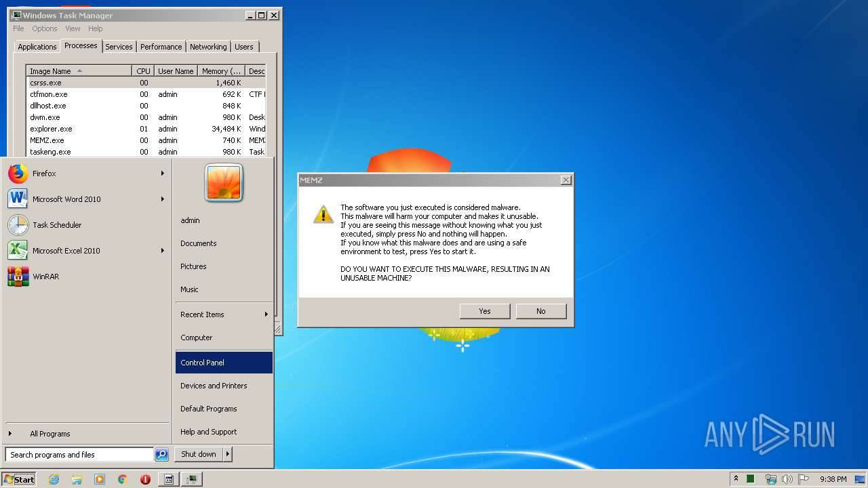Image resolution: width=868 pixels, height=488 pixels.
Task: Select the dllhost.exe process row
Action: (x=146, y=106)
